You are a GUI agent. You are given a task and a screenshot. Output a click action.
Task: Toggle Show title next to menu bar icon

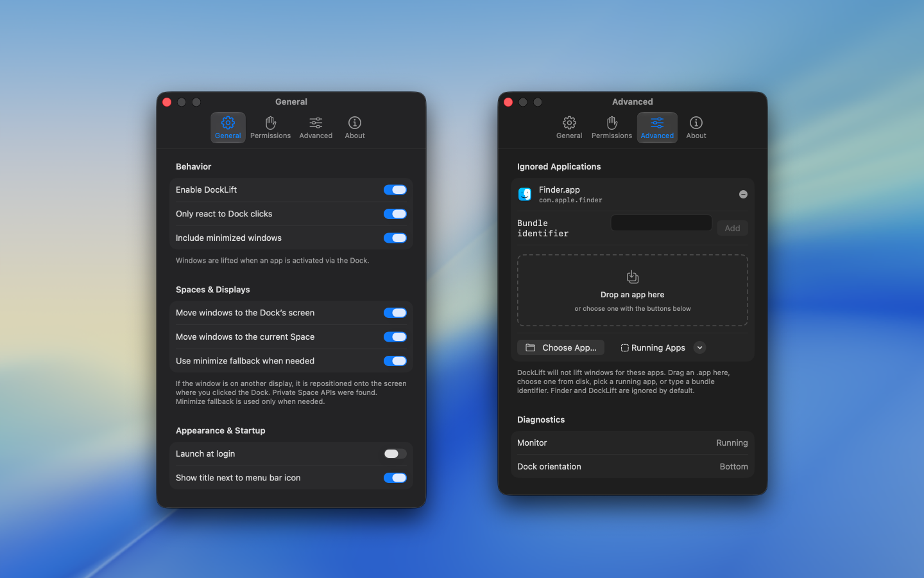tap(395, 478)
